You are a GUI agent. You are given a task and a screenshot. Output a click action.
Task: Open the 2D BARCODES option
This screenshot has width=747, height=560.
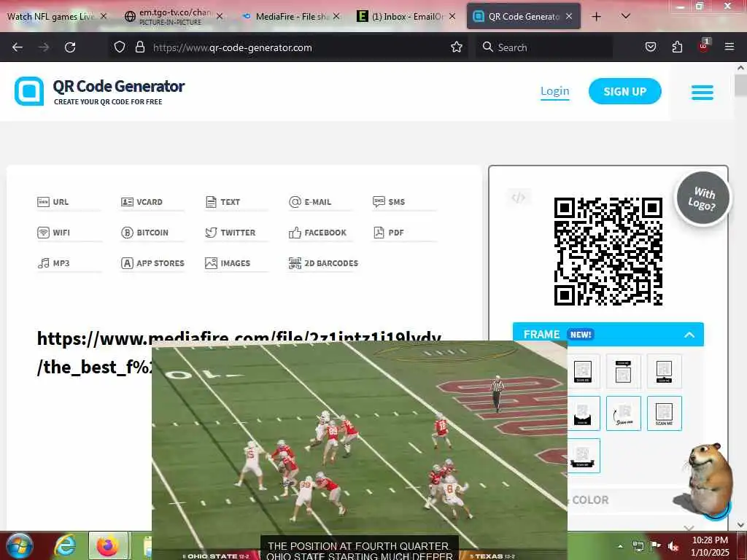coord(323,262)
